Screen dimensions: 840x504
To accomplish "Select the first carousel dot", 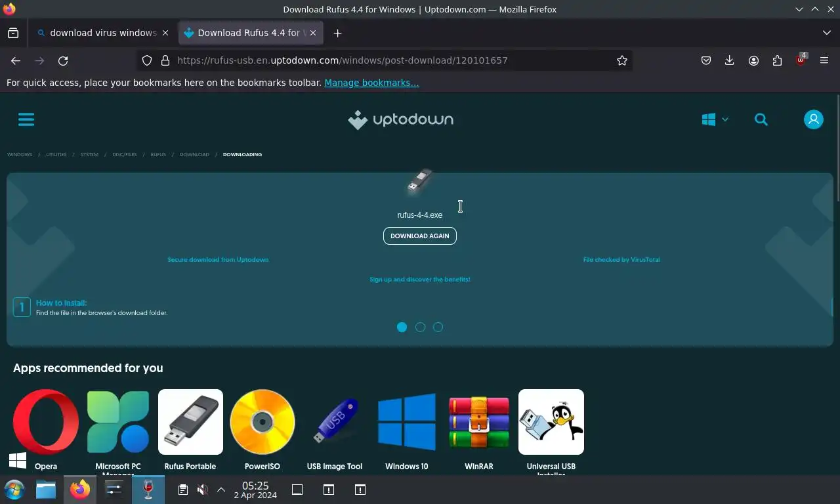I will coord(402,327).
